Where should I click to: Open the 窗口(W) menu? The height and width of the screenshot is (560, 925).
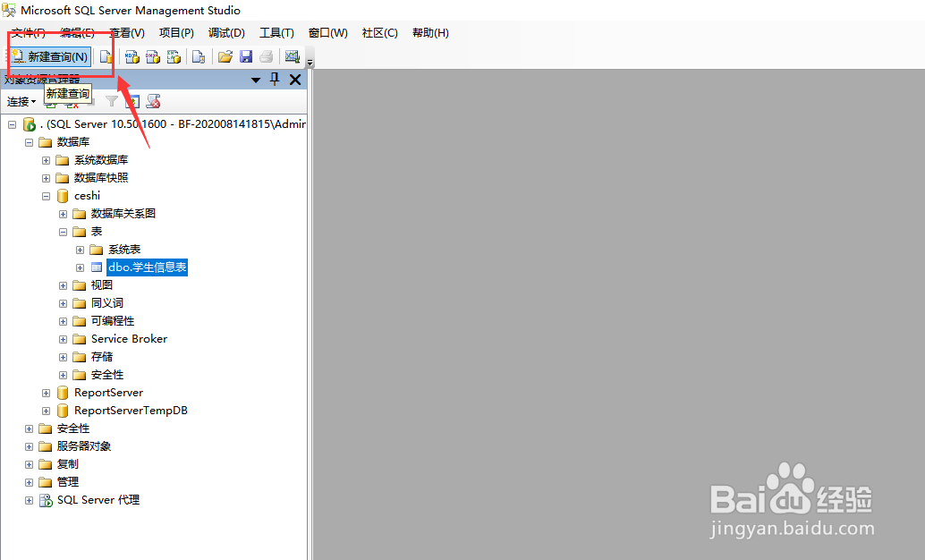tap(328, 33)
